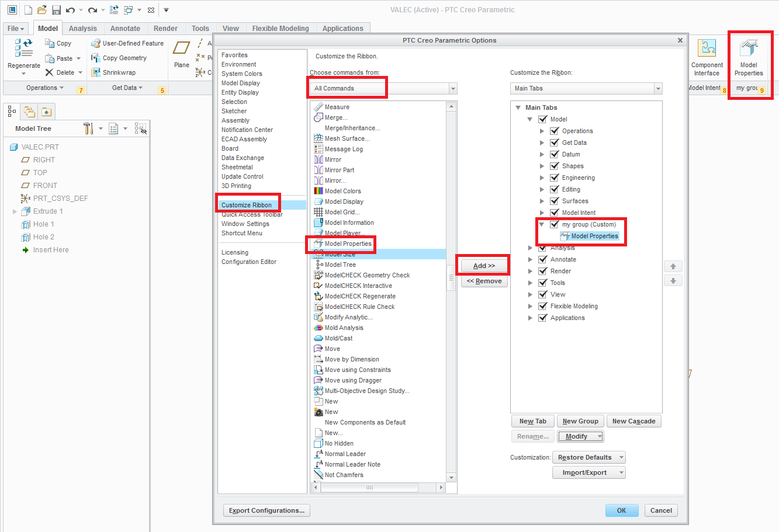Click Shrinkwrap icon
This screenshot has width=779, height=532.
[x=96, y=72]
